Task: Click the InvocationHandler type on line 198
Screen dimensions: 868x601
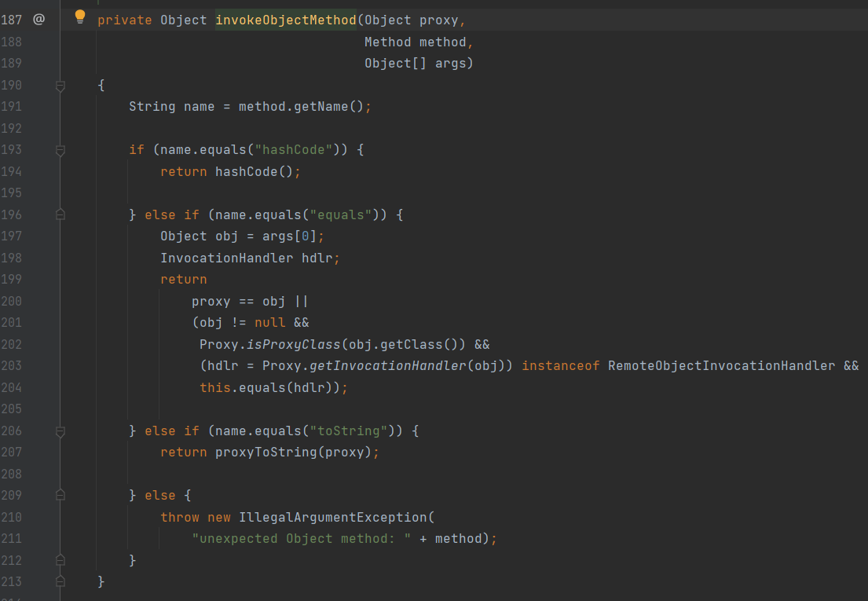Action: click(x=227, y=258)
